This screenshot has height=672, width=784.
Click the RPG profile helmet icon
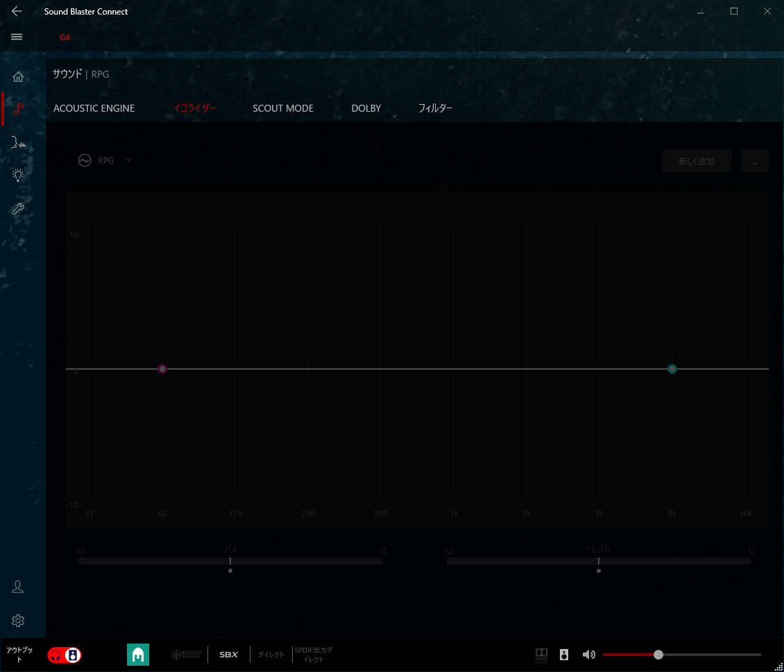click(x=138, y=655)
